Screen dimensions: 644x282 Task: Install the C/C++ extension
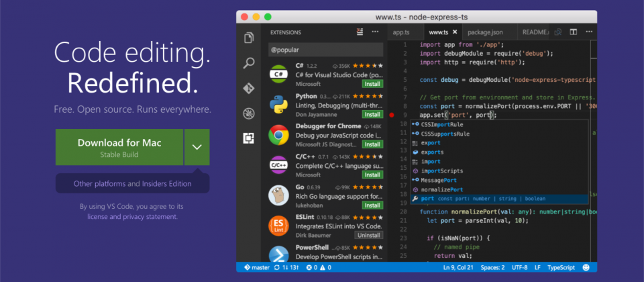click(x=372, y=175)
